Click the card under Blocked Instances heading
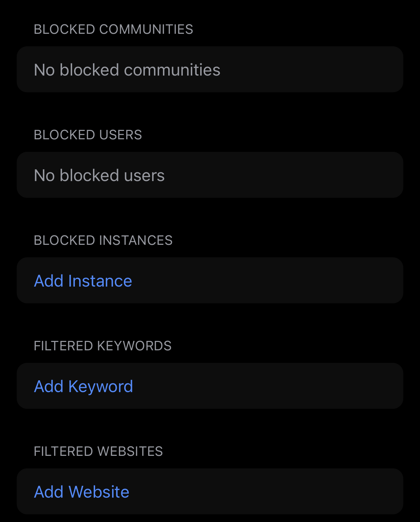This screenshot has height=522, width=420. pyautogui.click(x=210, y=281)
